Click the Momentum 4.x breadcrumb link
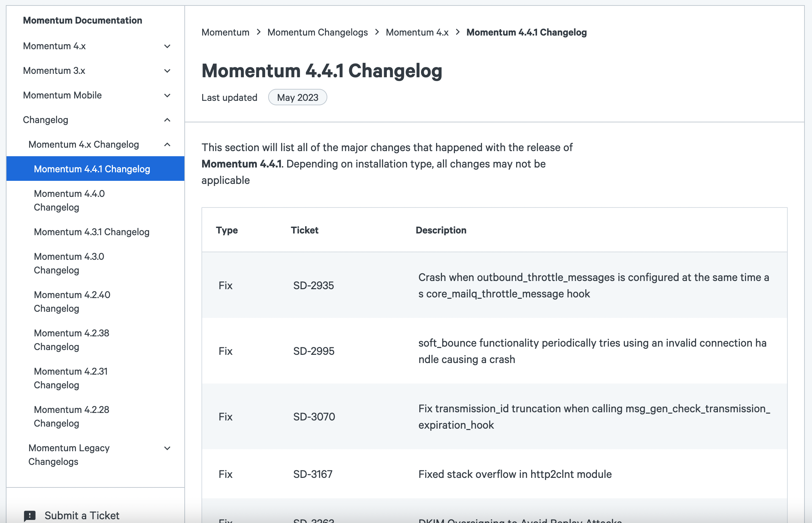812x523 pixels. pos(417,32)
